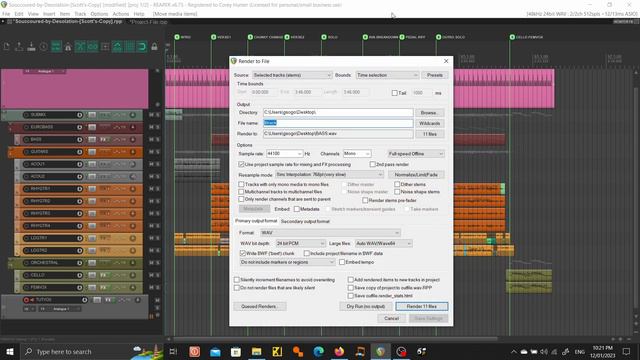
Task: Enable the Dither stems checkbox
Action: coord(397,184)
